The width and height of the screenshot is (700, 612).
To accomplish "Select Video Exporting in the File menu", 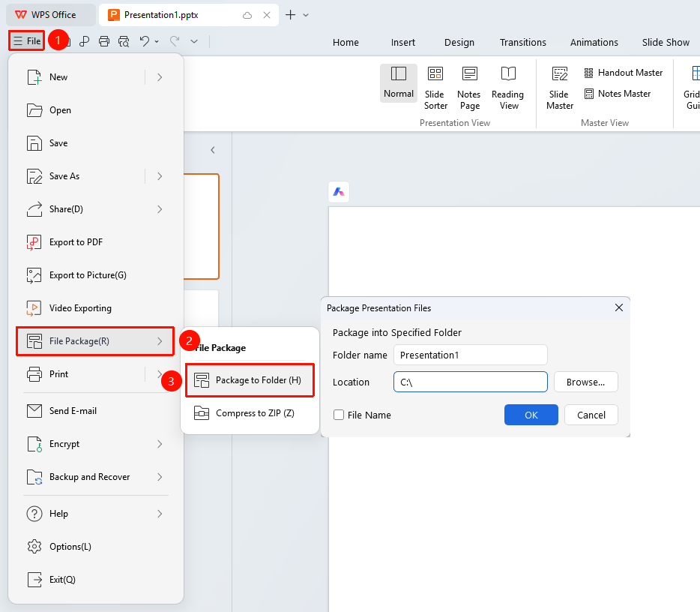I will 95,308.
